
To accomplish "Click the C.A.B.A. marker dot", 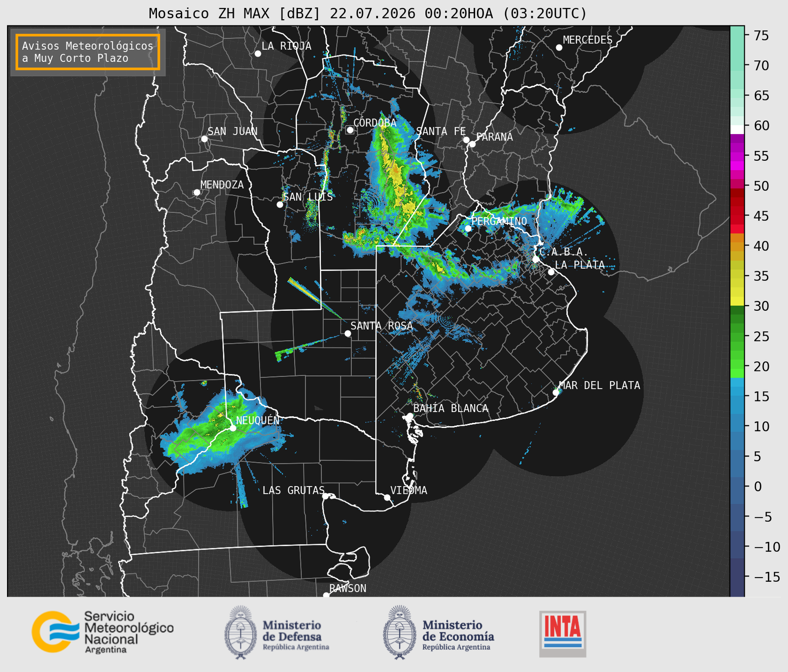I will (x=536, y=259).
